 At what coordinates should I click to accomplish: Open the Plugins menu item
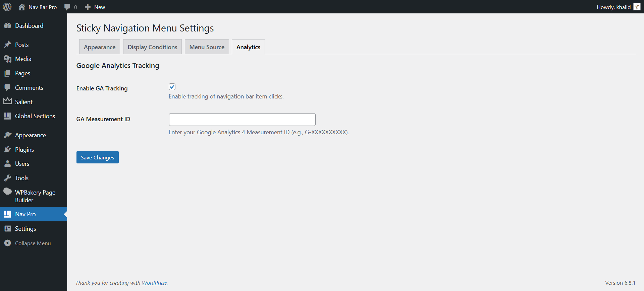(34, 149)
